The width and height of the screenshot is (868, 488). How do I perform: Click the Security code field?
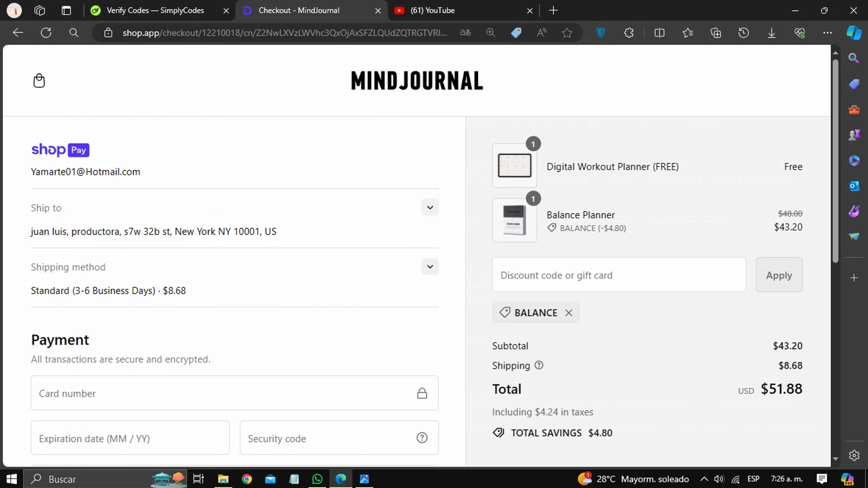[x=339, y=438]
